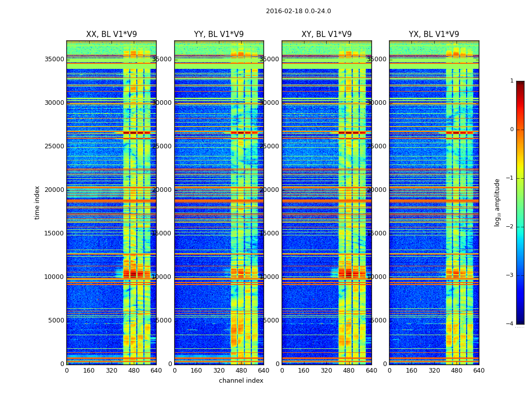Click the colorbar gradient strip

click(x=520, y=202)
